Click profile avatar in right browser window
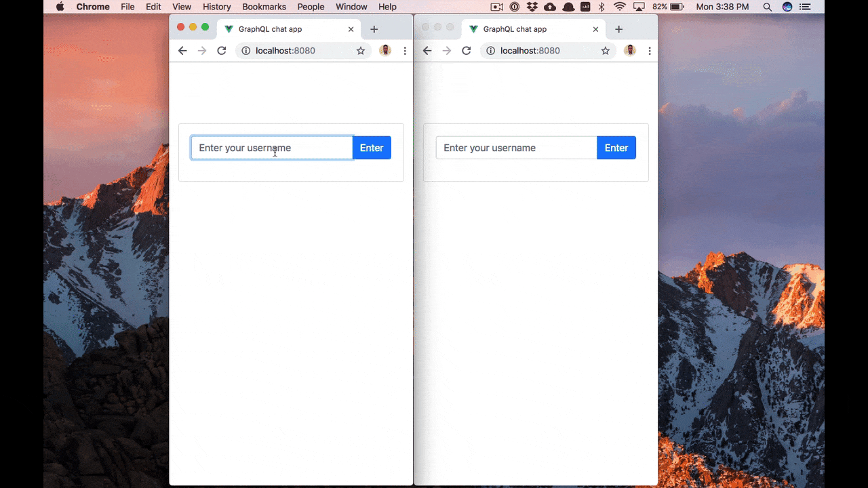868x488 pixels. coord(629,51)
